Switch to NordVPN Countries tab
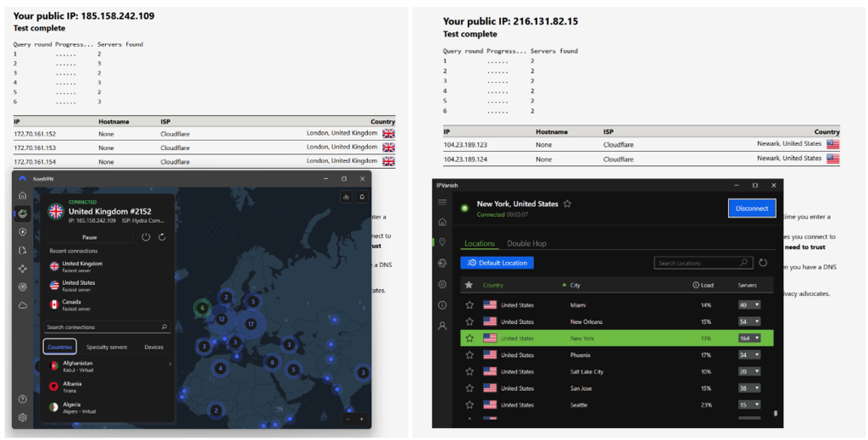Viewport: 868px width, 440px height. pyautogui.click(x=60, y=347)
